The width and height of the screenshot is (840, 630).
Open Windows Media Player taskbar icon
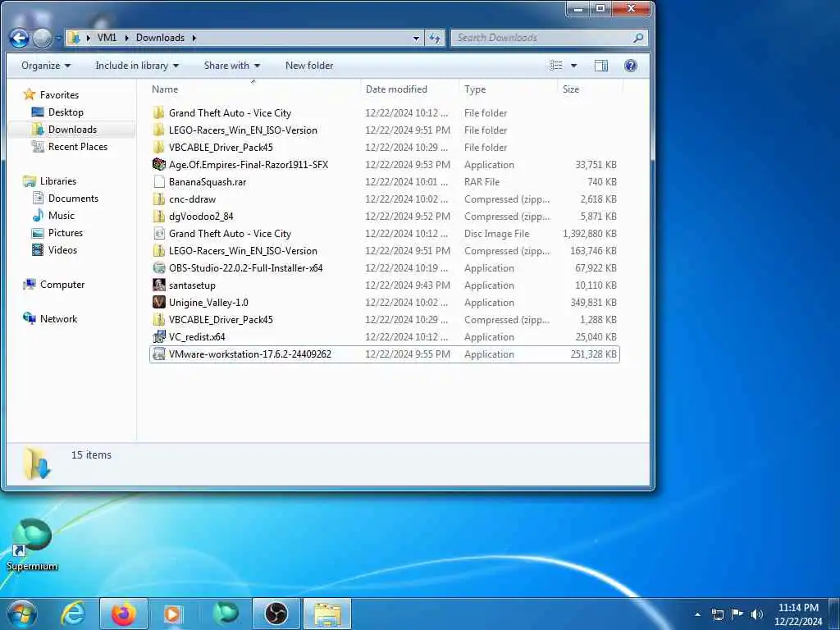[172, 614]
